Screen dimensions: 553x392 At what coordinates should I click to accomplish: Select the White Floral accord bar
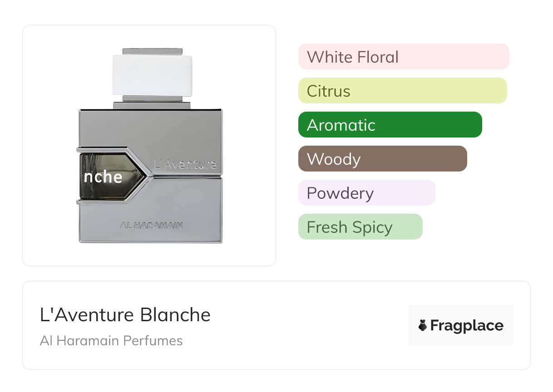403,57
